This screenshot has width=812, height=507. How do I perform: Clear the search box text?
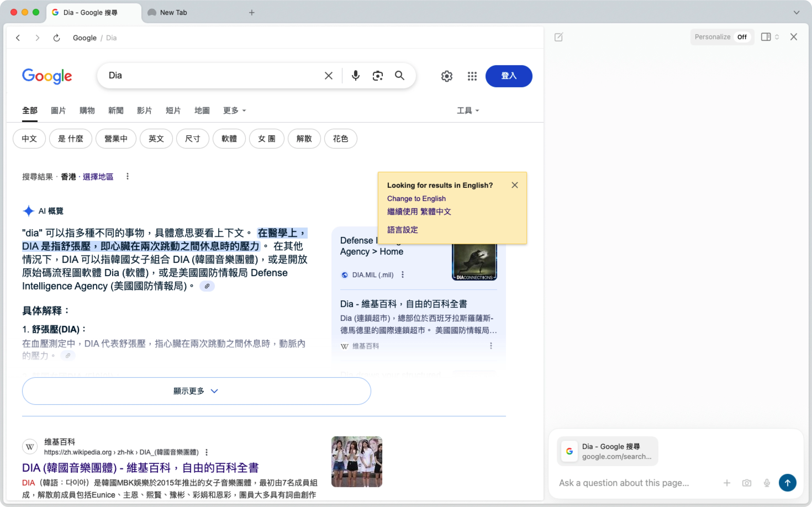(328, 76)
